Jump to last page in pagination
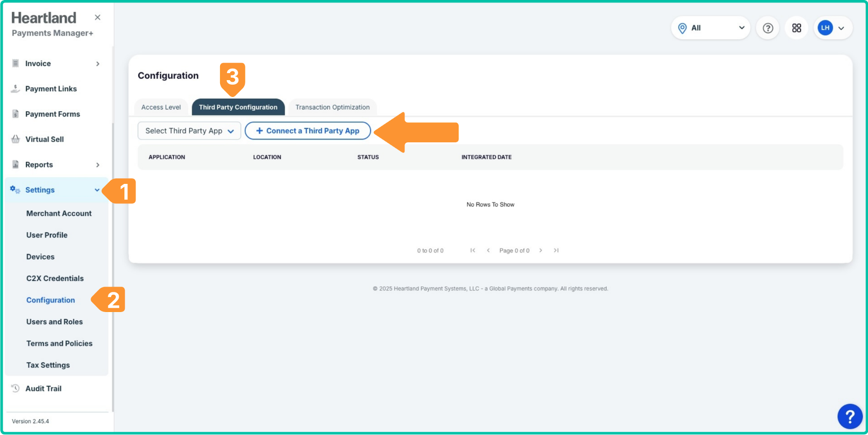868x435 pixels. [556, 251]
